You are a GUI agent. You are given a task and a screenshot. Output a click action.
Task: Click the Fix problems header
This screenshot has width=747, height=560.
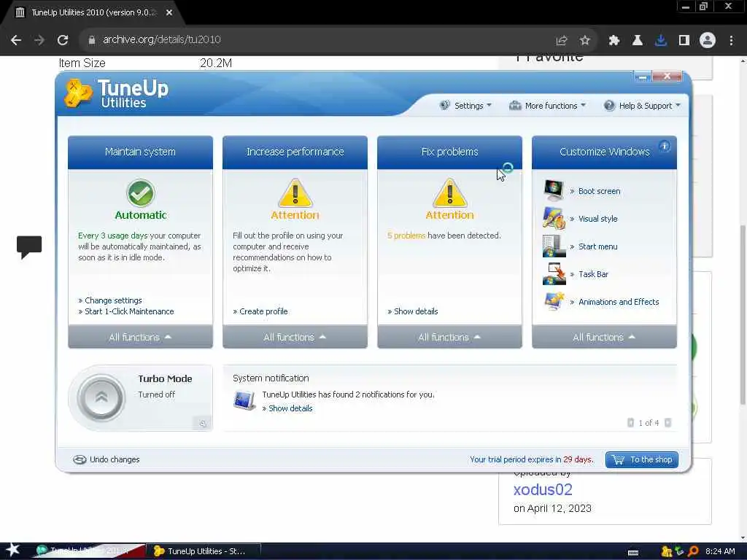[x=449, y=152]
